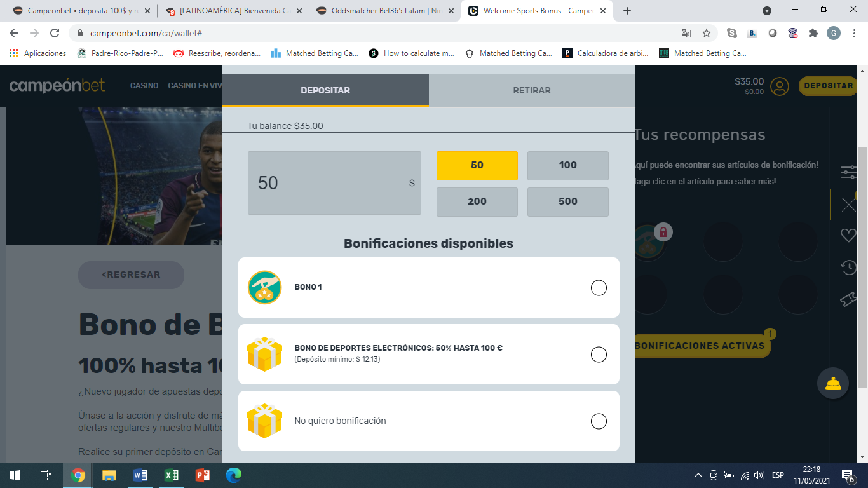
Task: Pick the 500 deposit amount button
Action: tap(567, 201)
